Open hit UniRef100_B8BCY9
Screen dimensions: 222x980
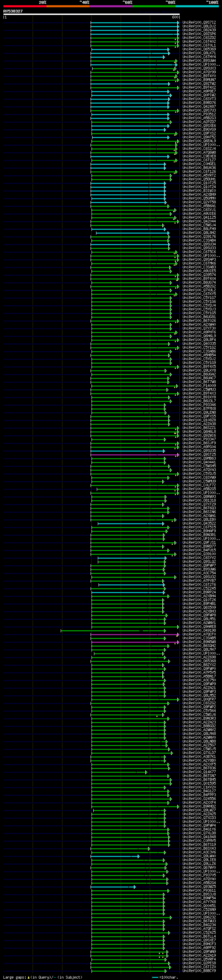pyautogui.click(x=199, y=971)
